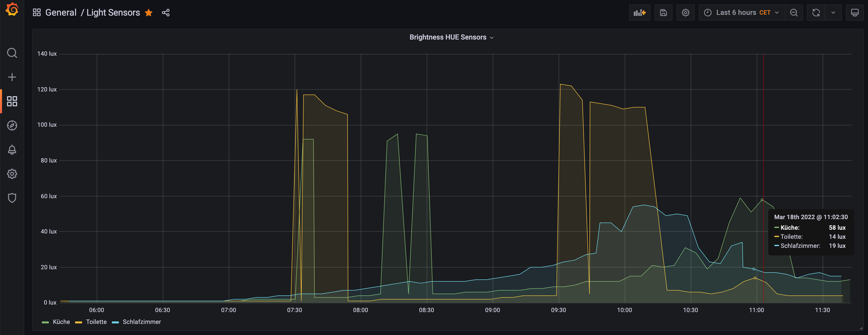
Task: Click the Light Sensors dashboard title
Action: coord(113,13)
